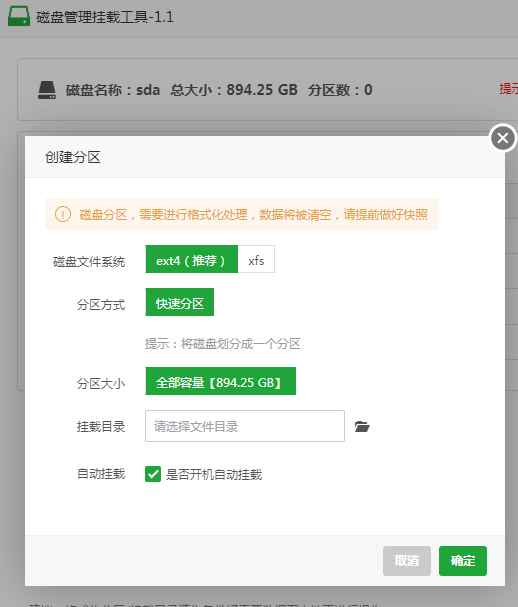Click the format warning message text
This screenshot has width=518, height=607.
click(x=253, y=214)
